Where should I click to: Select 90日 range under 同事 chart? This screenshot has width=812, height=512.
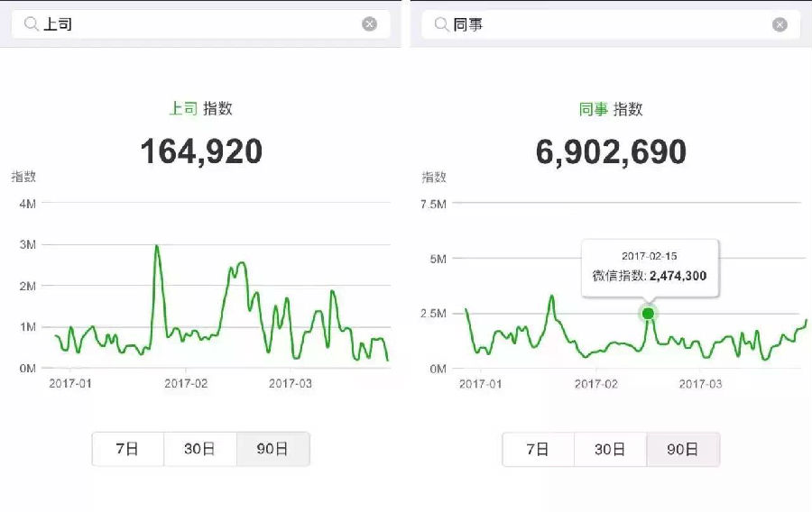[x=683, y=449]
